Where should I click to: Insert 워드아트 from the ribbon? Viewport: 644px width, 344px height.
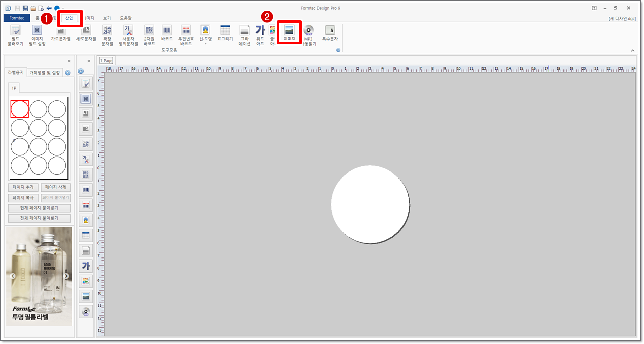(x=260, y=35)
